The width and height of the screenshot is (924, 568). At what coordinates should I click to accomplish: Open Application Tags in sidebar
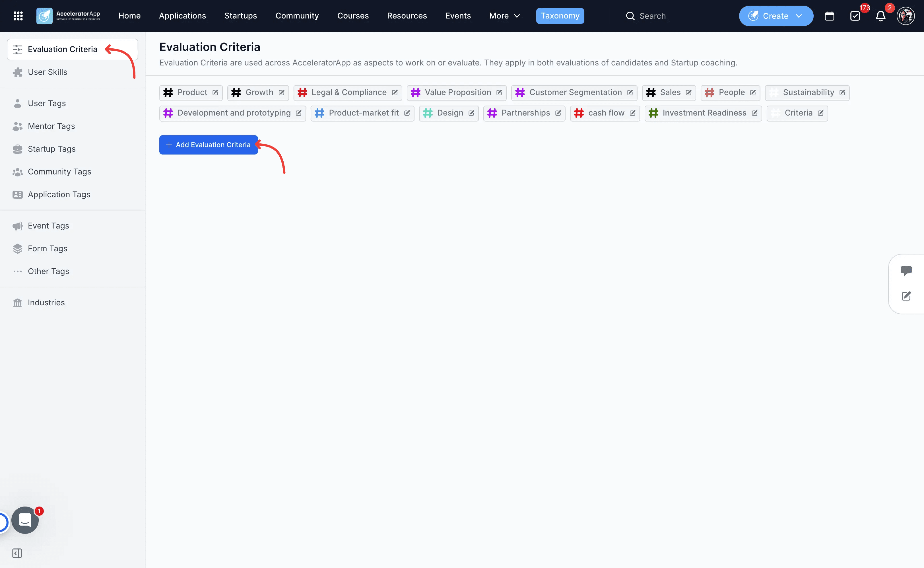pos(73,194)
